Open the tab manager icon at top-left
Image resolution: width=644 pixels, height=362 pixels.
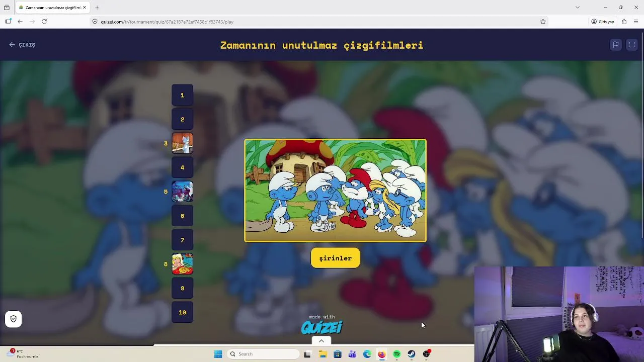7,8
